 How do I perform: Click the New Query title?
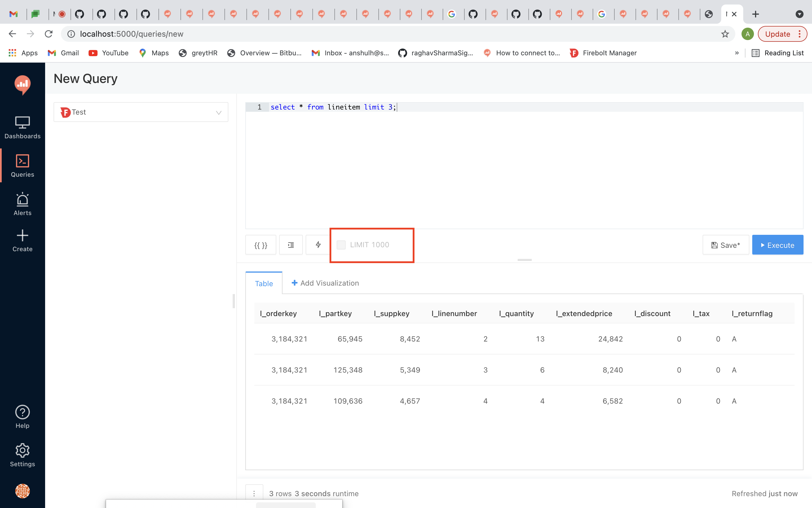coord(85,79)
